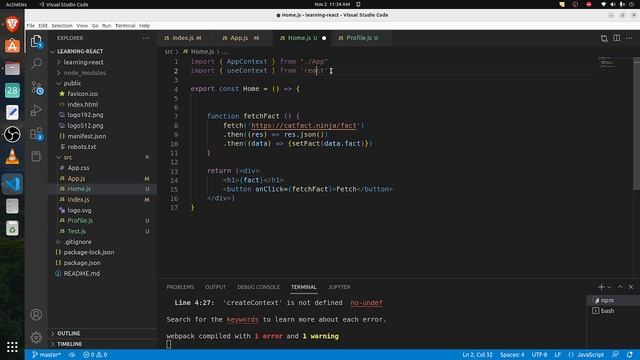Viewport: 640px width, 360px height.
Task: Open the Extensions view icon
Action: click(36, 133)
